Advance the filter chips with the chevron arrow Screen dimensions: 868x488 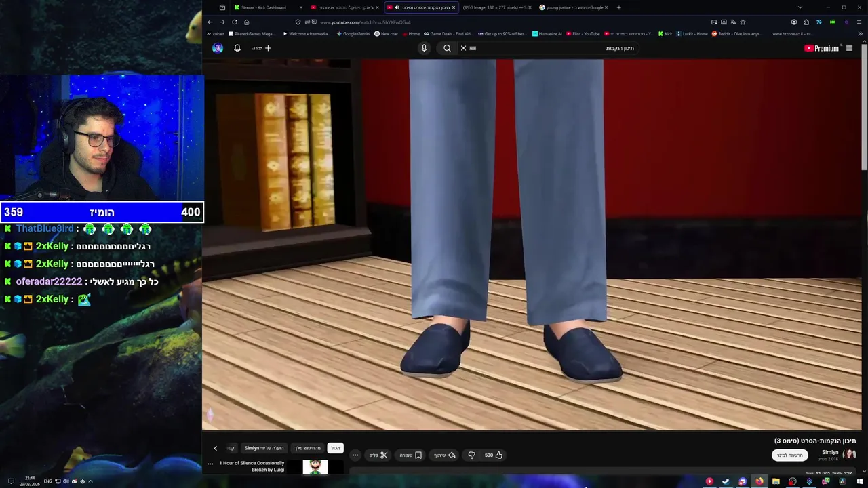216,448
